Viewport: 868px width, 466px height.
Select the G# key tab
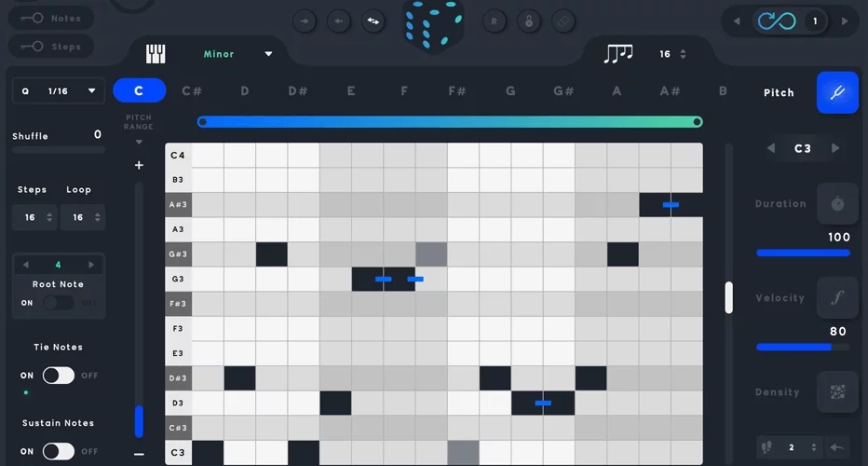tap(563, 91)
